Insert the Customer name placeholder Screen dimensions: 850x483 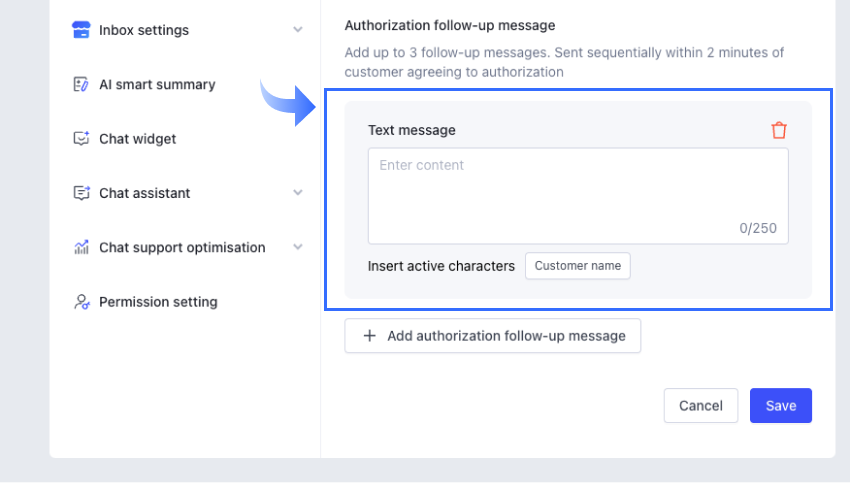point(577,266)
